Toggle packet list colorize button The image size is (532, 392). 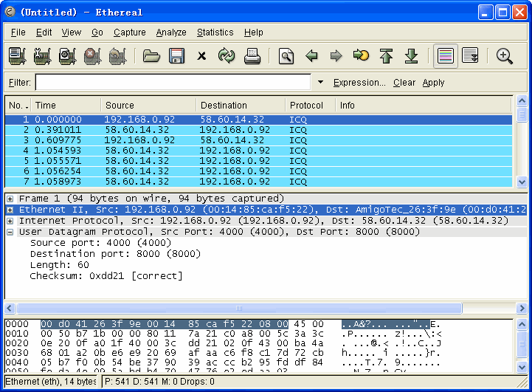pyautogui.click(x=445, y=56)
